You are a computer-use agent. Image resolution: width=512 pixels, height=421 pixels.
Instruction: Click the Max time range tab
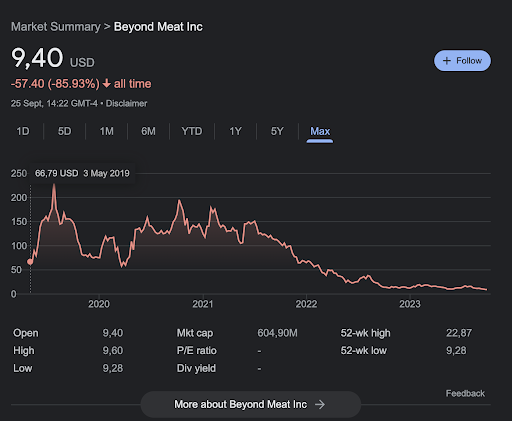click(x=320, y=131)
